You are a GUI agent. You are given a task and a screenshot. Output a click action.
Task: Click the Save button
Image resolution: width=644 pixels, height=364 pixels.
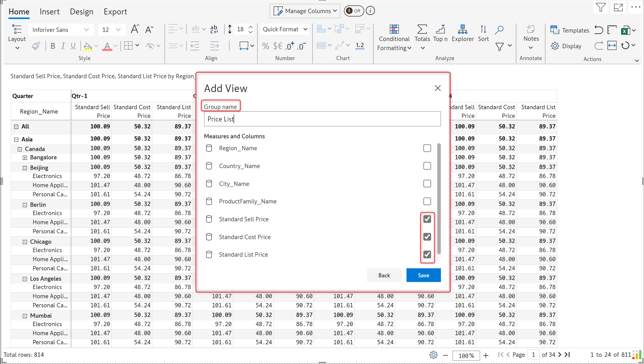click(x=423, y=275)
